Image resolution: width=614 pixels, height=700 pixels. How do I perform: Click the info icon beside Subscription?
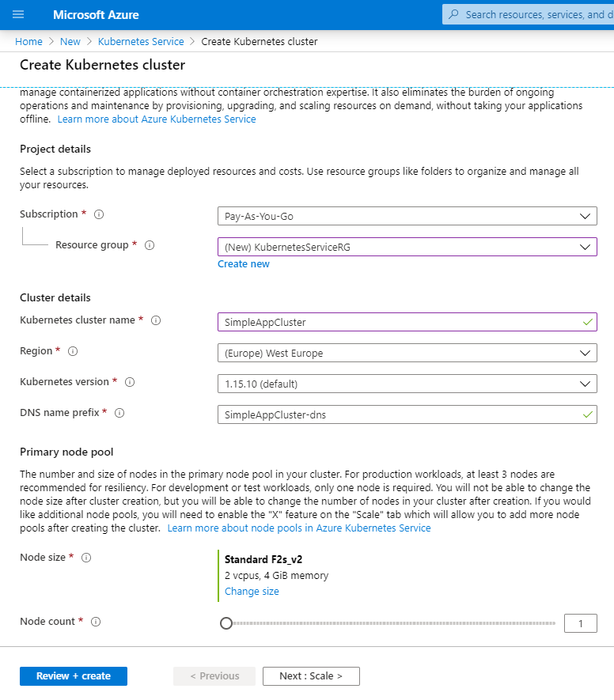pos(98,214)
